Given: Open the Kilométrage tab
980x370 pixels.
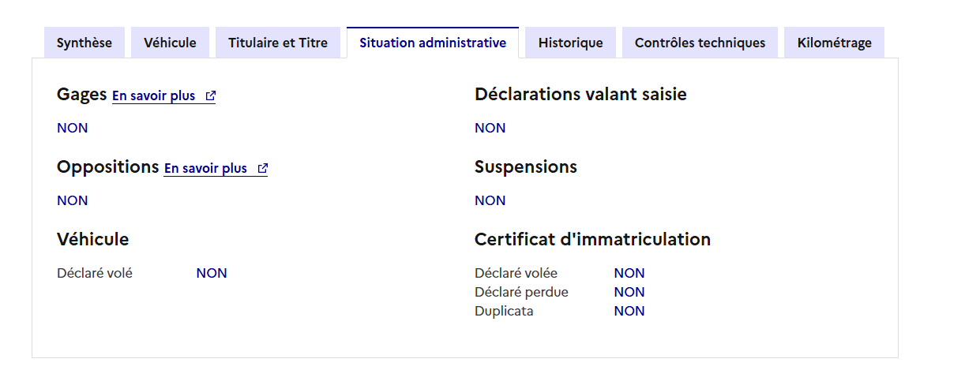Looking at the screenshot, I should tap(834, 43).
